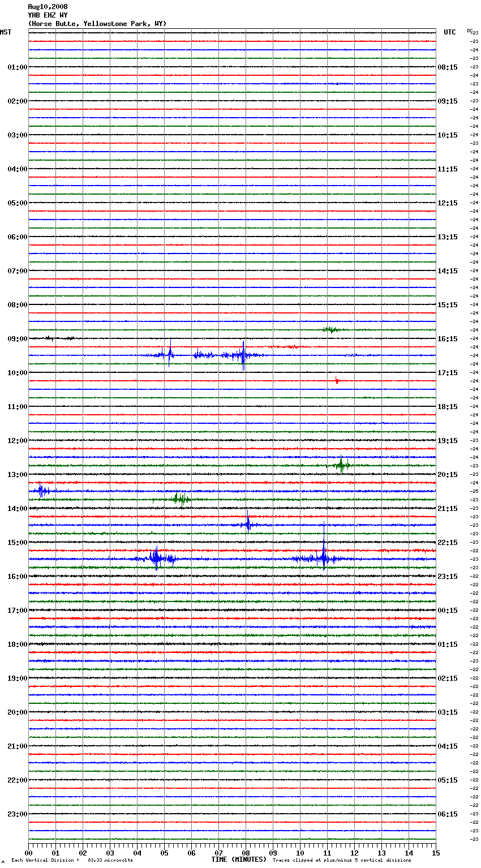Click the 06:15 UTC time label
The height and width of the screenshot is (868, 481).
pyautogui.click(x=448, y=814)
